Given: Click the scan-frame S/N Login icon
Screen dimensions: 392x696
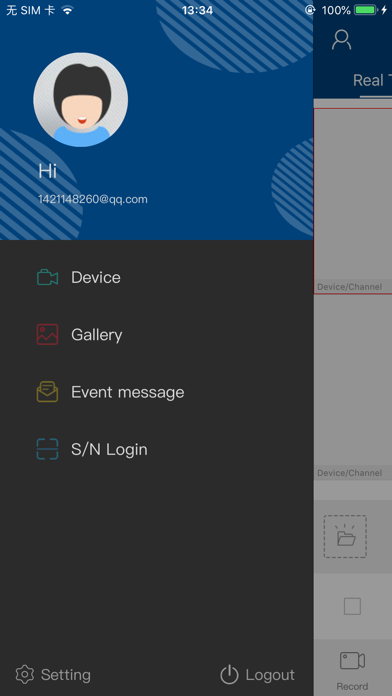Looking at the screenshot, I should [x=47, y=449].
